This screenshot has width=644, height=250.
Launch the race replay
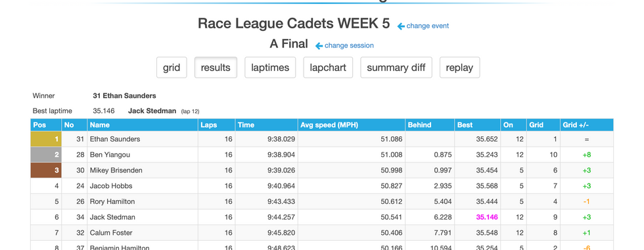pos(459,67)
